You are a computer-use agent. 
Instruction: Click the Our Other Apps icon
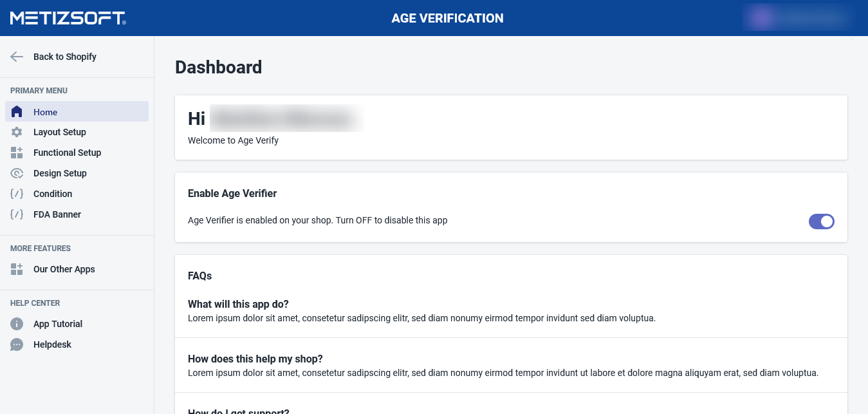point(17,269)
